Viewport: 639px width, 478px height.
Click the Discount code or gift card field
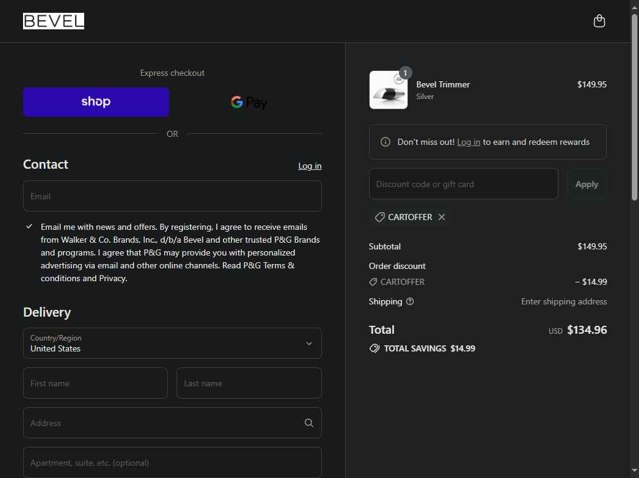coord(464,184)
